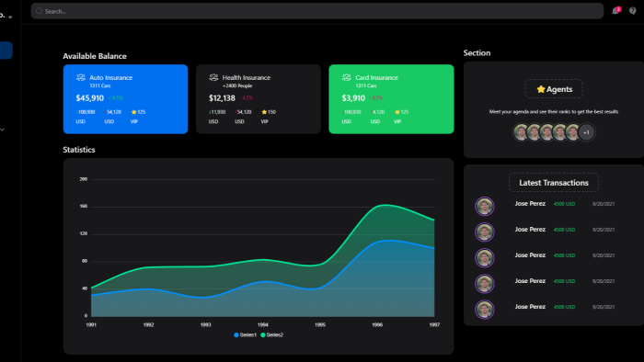This screenshot has height=362, width=644.
Task: Expand the sidebar chevron on left edge
Action: (x=3, y=130)
